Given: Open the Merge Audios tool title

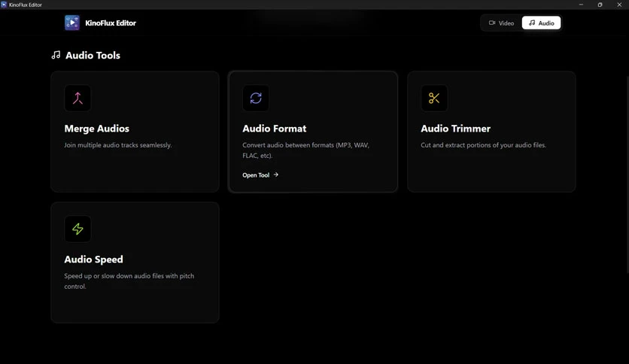Looking at the screenshot, I should pos(96,129).
